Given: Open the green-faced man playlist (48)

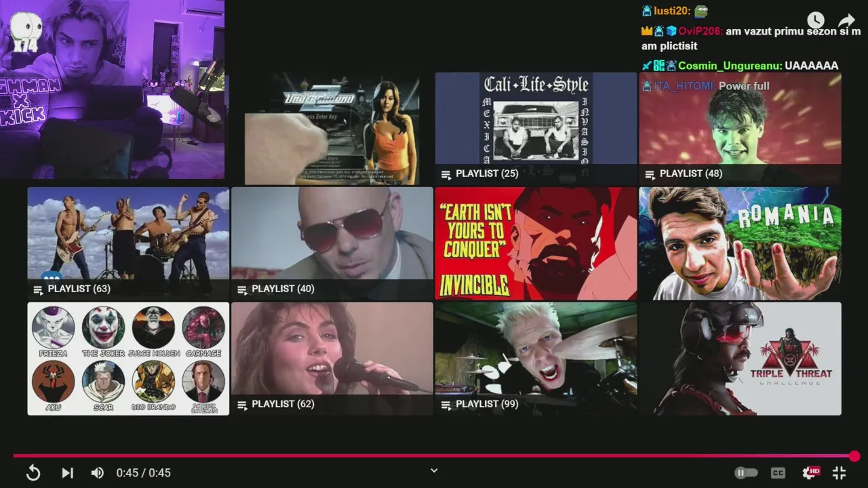Looking at the screenshot, I should pyautogui.click(x=740, y=128).
